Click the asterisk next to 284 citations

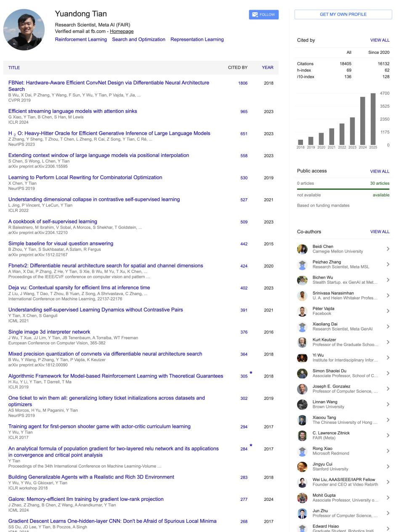[x=251, y=446]
